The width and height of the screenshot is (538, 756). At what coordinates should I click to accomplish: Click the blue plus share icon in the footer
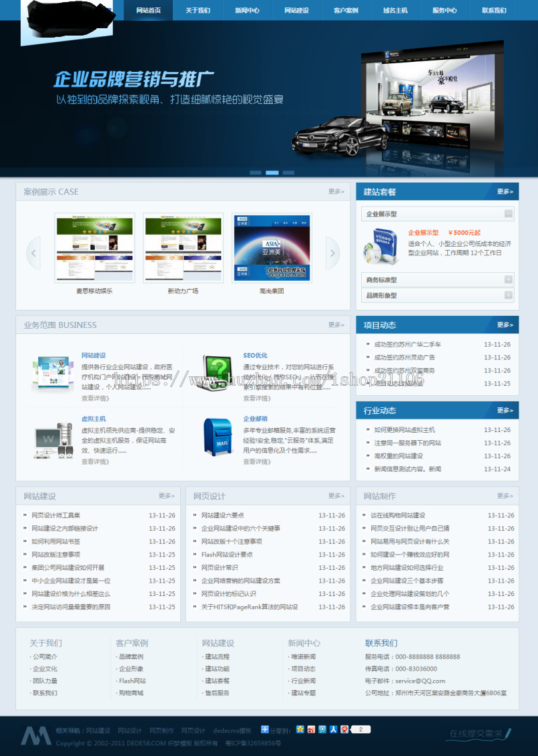point(264,729)
